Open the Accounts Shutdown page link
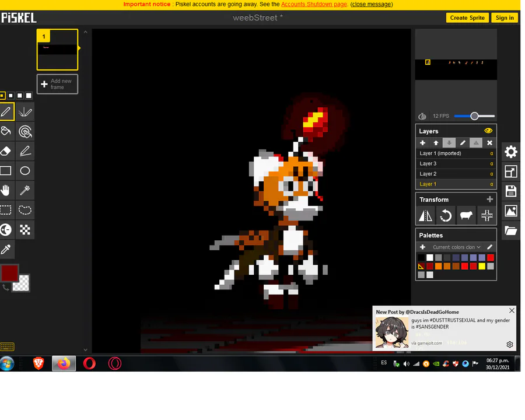525x420 pixels. point(314,4)
